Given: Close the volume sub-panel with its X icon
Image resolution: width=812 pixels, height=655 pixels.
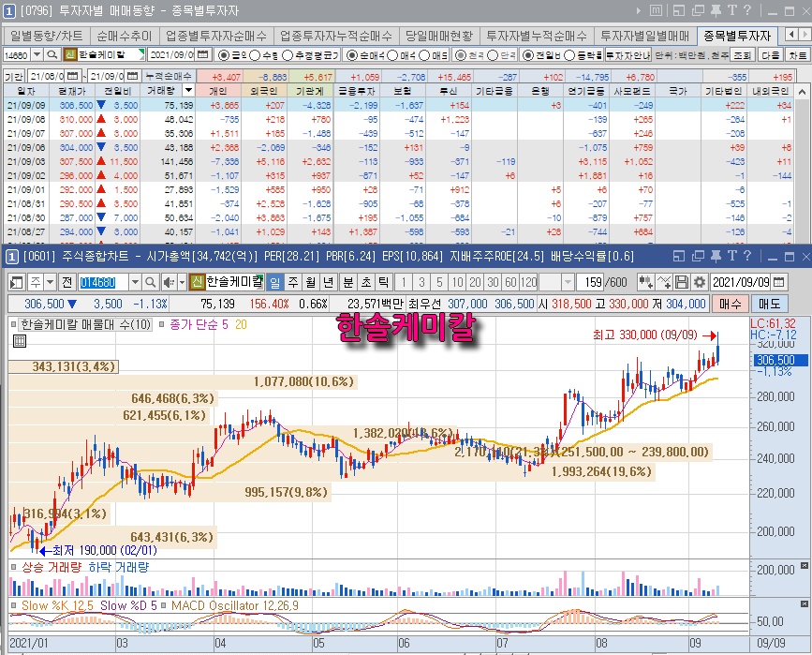Looking at the screenshot, I should coord(804,565).
